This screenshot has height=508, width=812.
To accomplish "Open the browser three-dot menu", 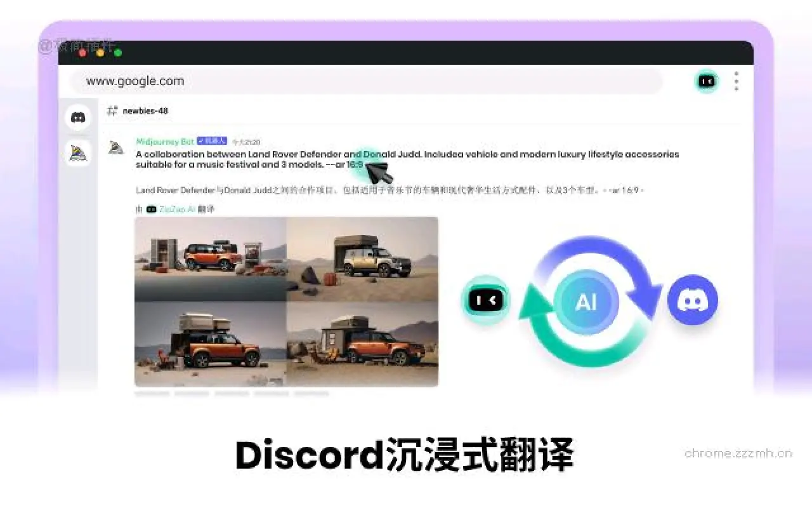I will 737,81.
